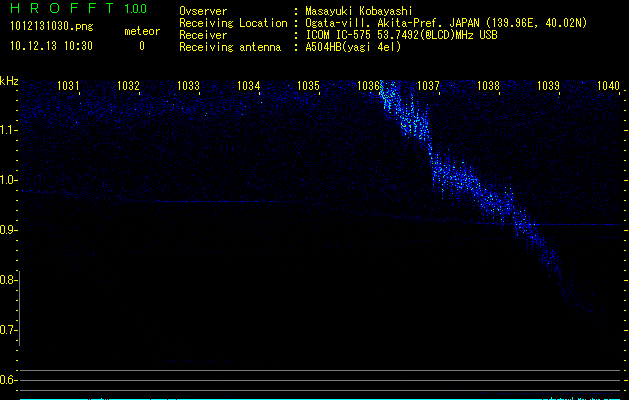Image resolution: width=629 pixels, height=400 pixels.
Task: Click the time axis marker 1040
Action: [608, 85]
